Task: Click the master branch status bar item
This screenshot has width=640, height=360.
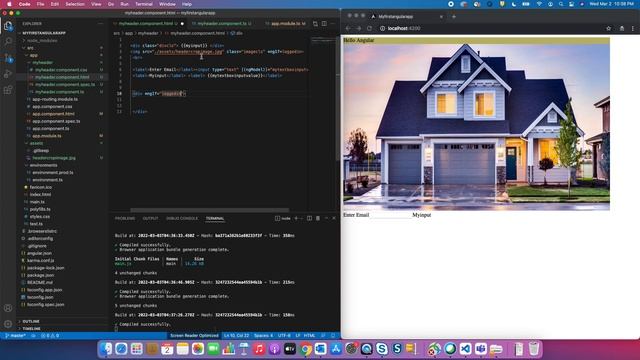Action: [15, 336]
